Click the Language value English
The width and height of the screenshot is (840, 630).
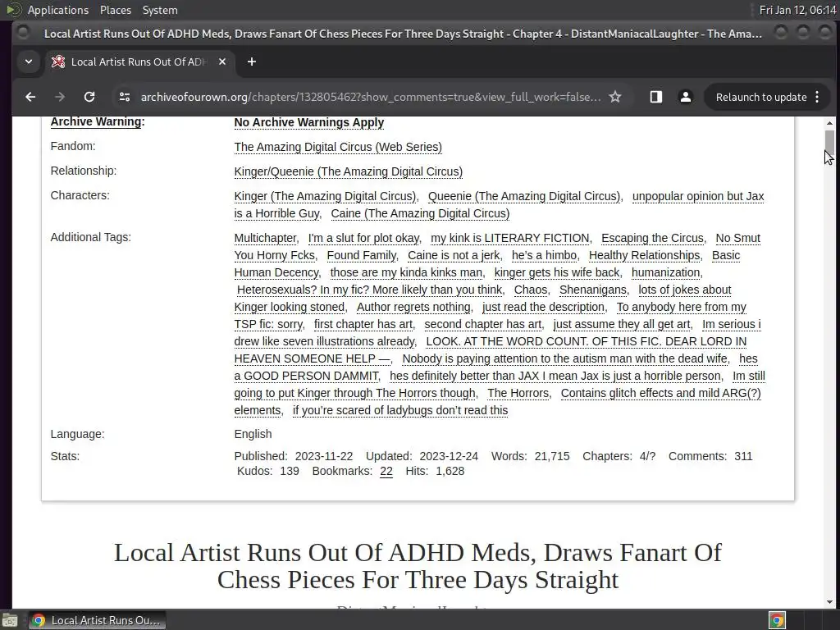point(253,434)
